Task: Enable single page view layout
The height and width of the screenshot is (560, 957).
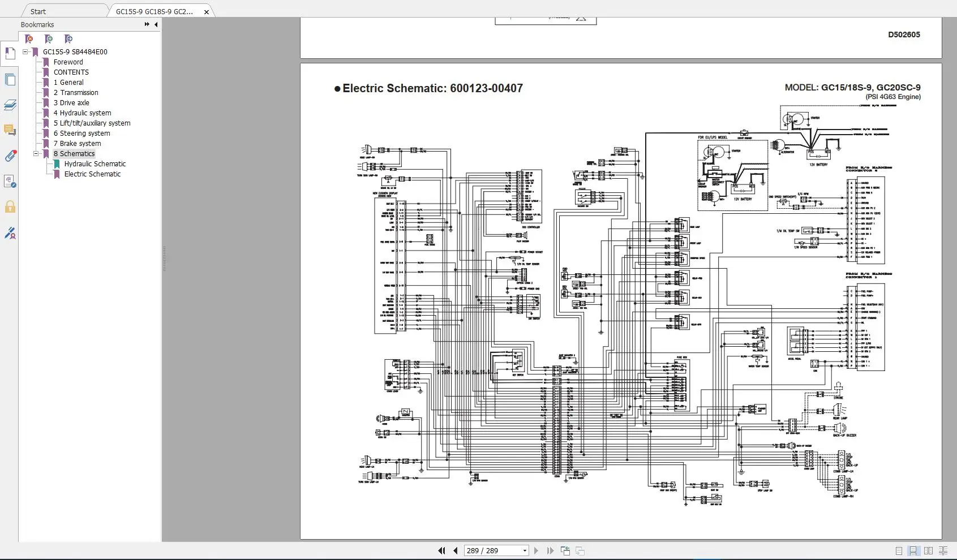Action: click(899, 550)
